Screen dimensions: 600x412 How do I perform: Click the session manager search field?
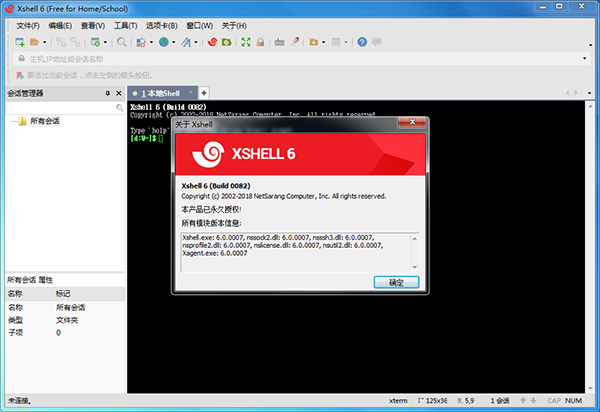(60, 108)
